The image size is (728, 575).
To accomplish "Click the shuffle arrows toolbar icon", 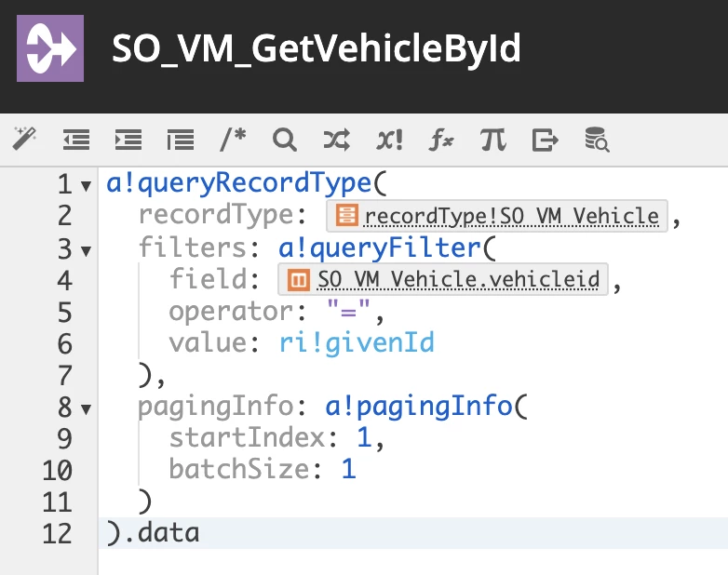I will (x=337, y=140).
